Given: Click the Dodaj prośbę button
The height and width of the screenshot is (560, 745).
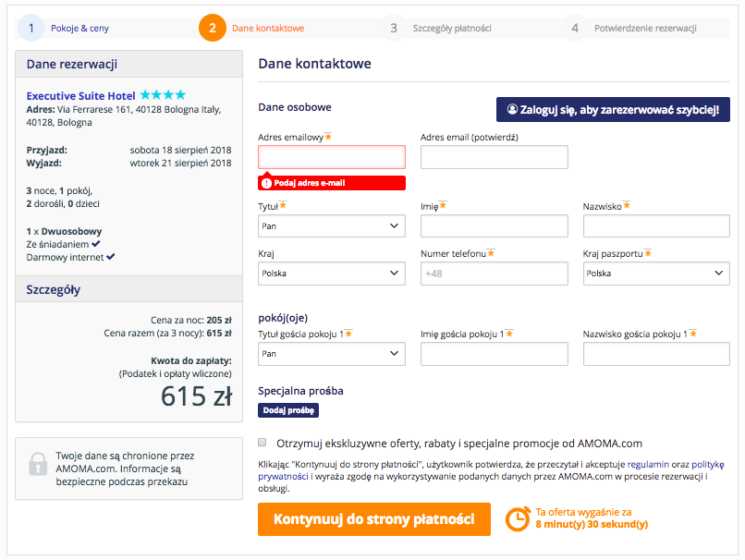Looking at the screenshot, I should (x=288, y=410).
